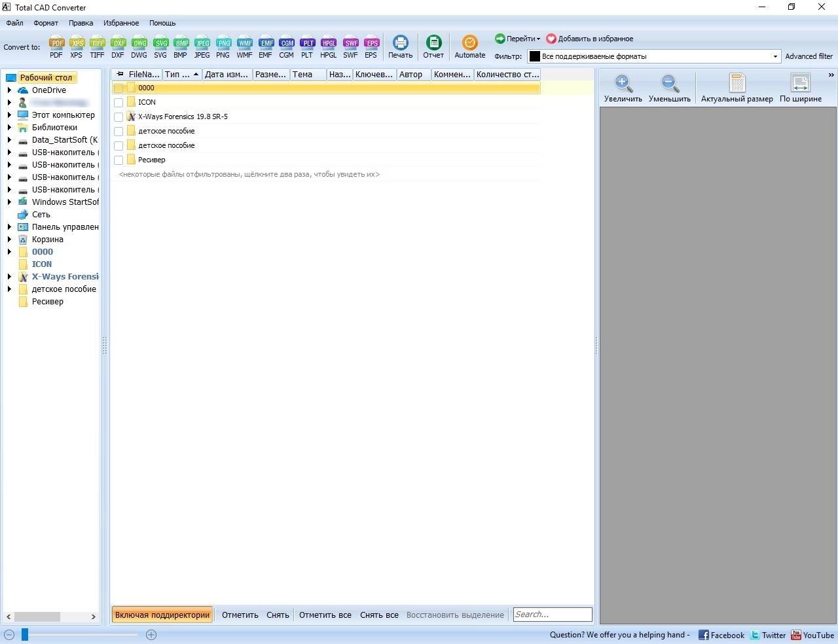The height and width of the screenshot is (644, 838).
Task: Expand Этот компьютер node
Action: point(9,115)
